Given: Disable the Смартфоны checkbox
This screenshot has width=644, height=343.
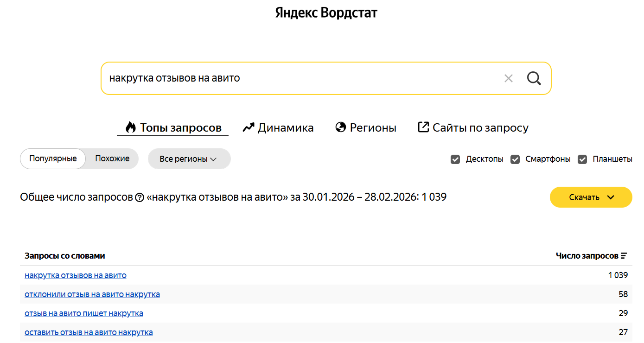Looking at the screenshot, I should coord(515,159).
